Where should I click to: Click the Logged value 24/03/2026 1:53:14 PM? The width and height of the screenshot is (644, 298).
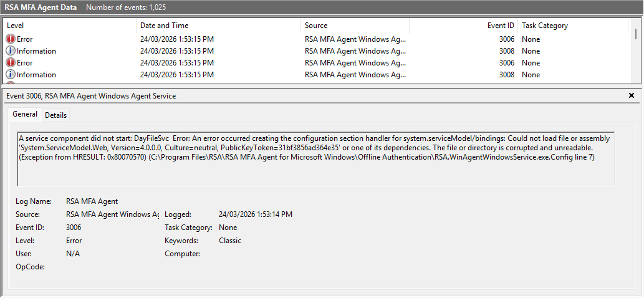click(x=256, y=214)
